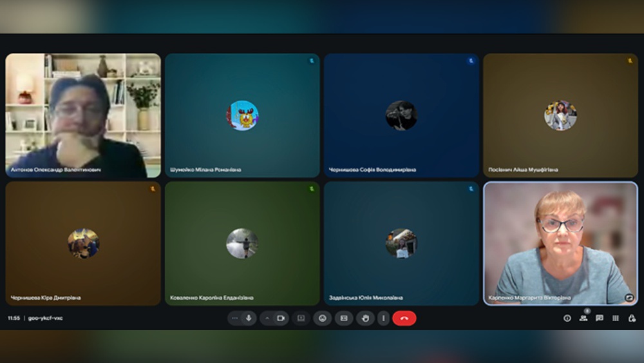The height and width of the screenshot is (363, 644).
Task: Open audio settings three-dot menu beside microphone
Action: tap(235, 318)
